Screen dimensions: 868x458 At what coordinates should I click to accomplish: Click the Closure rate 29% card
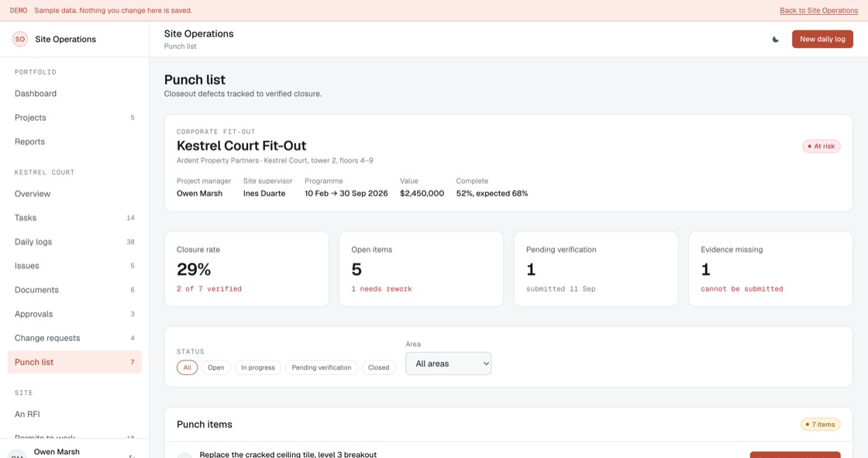(247, 269)
